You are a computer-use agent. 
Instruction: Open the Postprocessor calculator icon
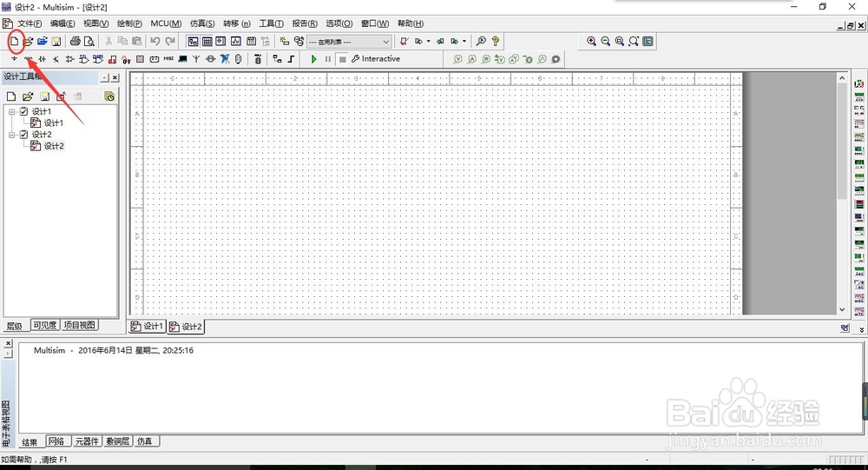251,41
